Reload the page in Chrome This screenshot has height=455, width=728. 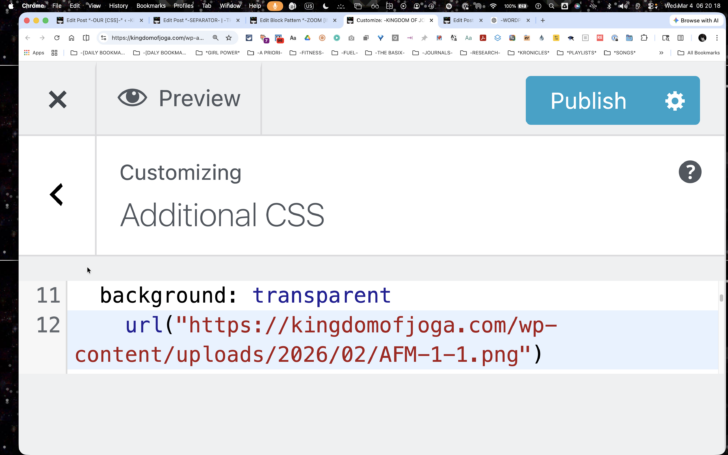[57, 38]
